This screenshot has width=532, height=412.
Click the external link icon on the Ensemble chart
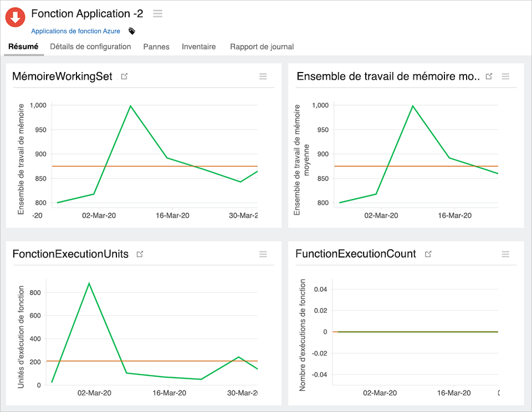coord(489,76)
